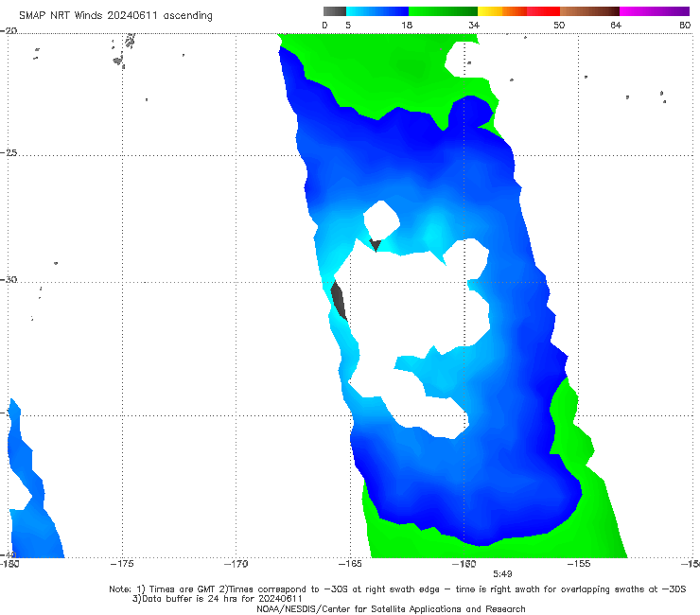Select the gray 0-5 segment of color bar
The width and height of the screenshot is (700, 615).
click(335, 11)
